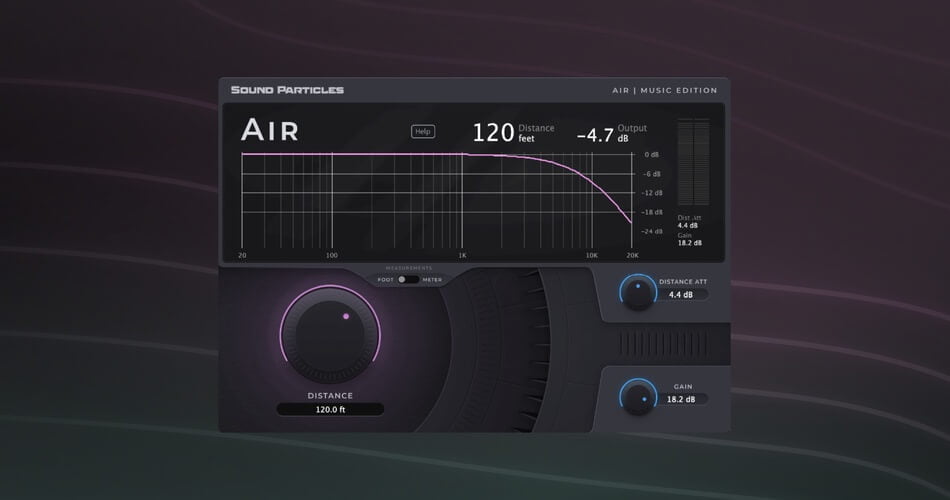
Task: Click the DISTANCE label under the knob
Action: 330,396
